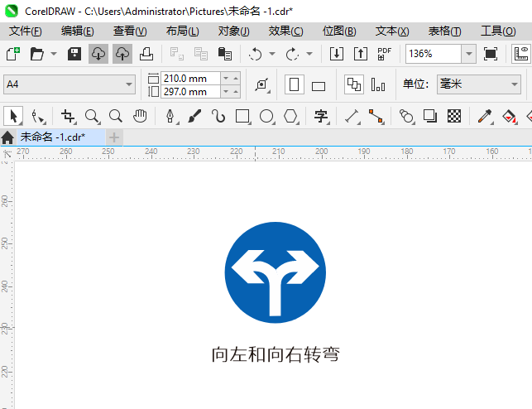
Task: Select landscape page orientation
Action: 319,86
